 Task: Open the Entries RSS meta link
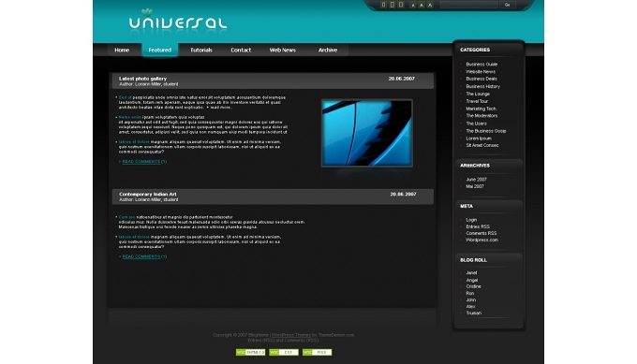point(478,226)
